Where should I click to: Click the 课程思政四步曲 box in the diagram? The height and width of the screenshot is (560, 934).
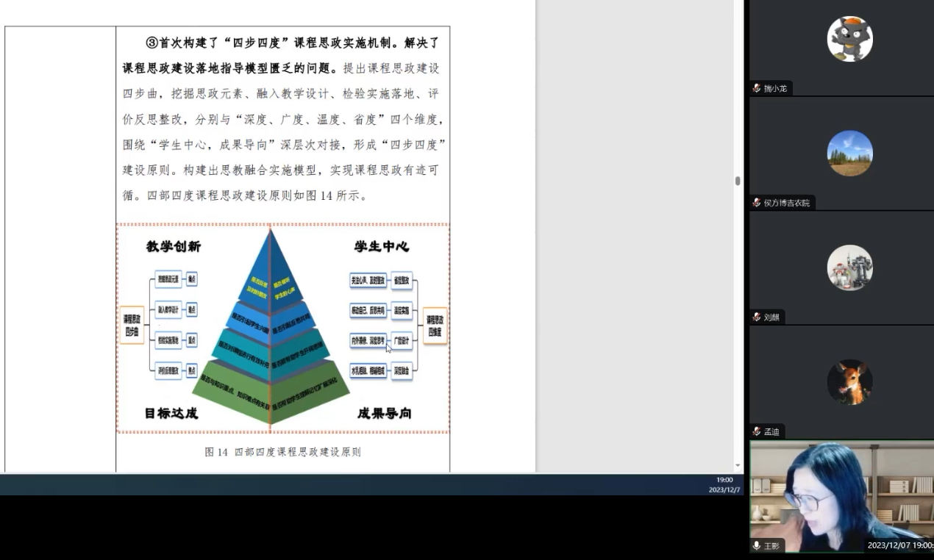pyautogui.click(x=132, y=326)
